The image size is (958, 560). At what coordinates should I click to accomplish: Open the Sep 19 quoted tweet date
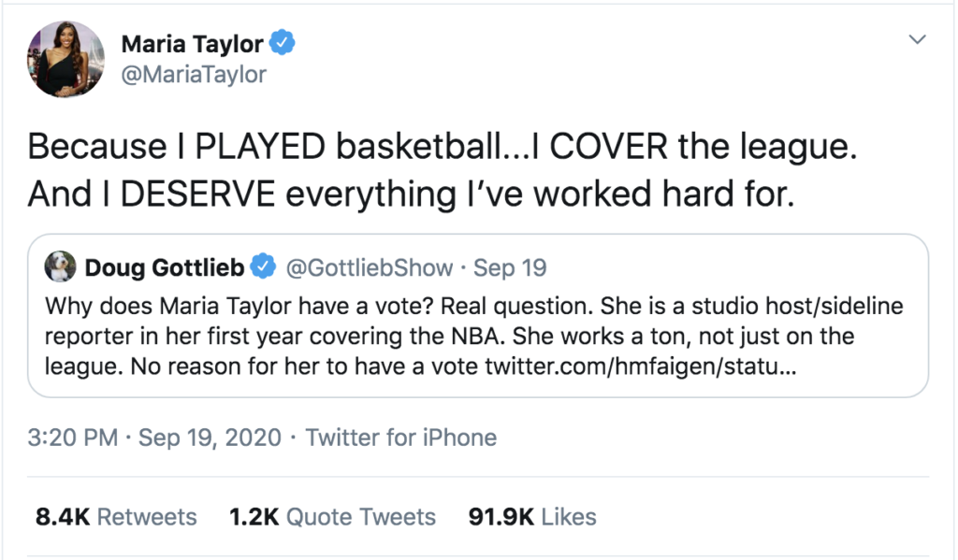[x=510, y=268]
